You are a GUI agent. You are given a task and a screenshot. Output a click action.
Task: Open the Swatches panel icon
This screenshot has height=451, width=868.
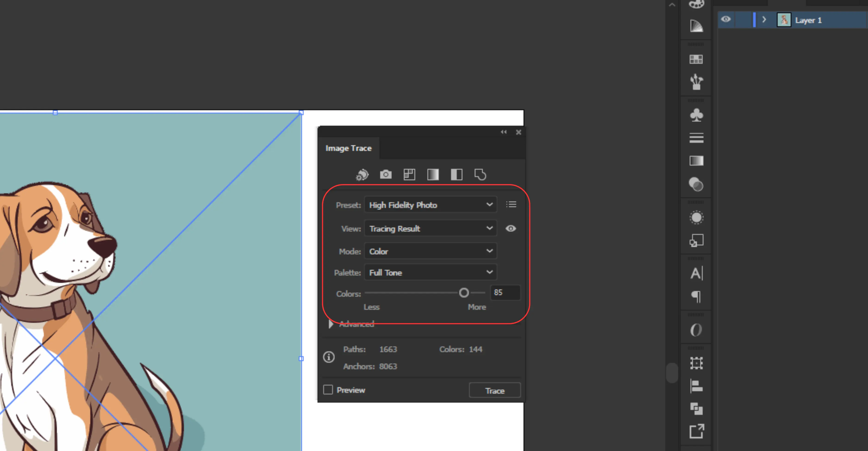pos(696,59)
